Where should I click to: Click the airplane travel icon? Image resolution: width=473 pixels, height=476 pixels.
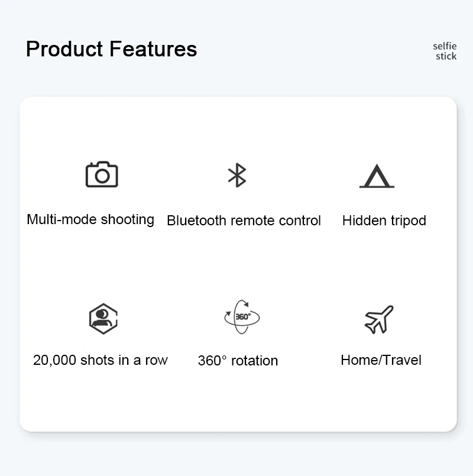tap(379, 319)
